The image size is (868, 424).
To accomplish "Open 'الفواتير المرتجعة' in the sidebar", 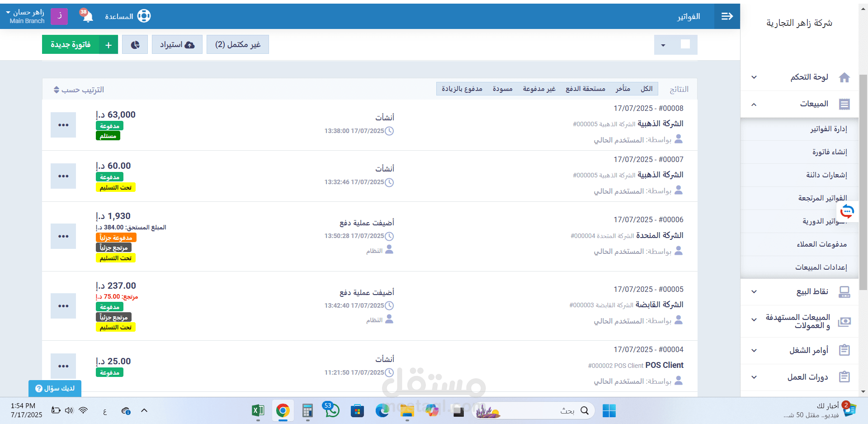I will pos(822,198).
